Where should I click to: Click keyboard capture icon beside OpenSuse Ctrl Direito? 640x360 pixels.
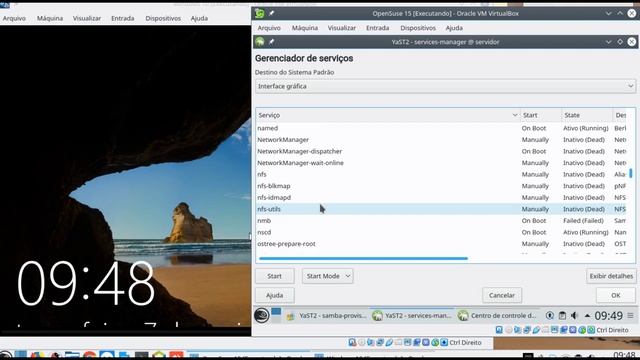[591, 330]
